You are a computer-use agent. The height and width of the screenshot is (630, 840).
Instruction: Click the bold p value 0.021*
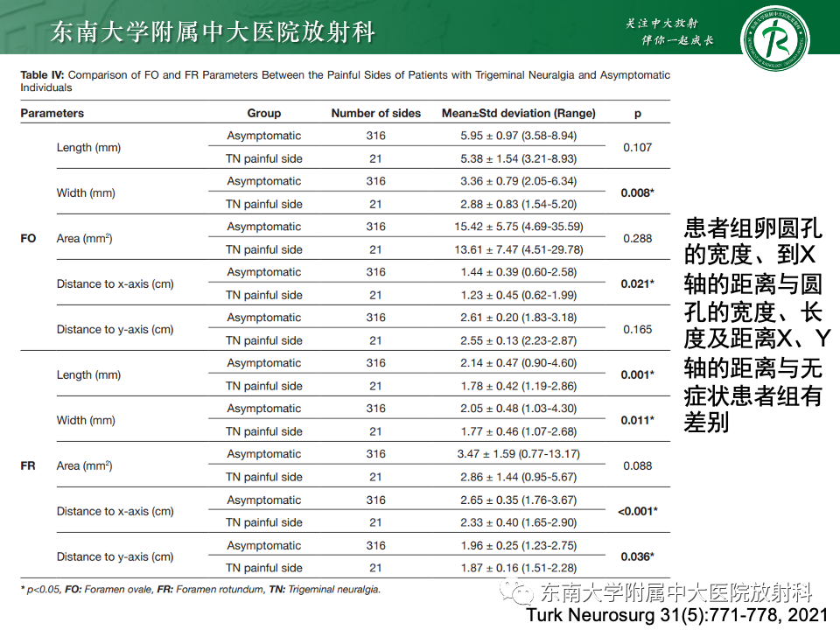[x=638, y=283]
